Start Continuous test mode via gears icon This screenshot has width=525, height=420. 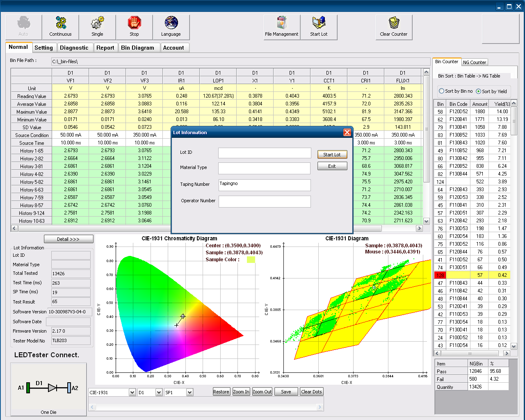[x=60, y=27]
